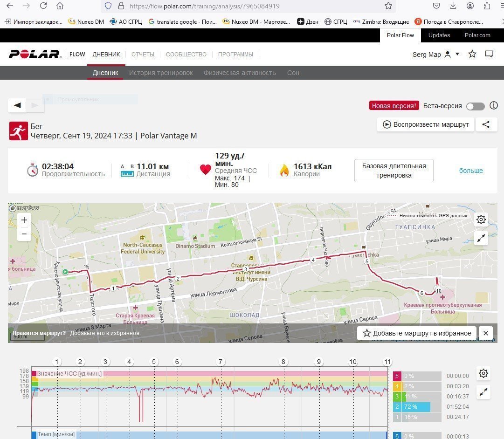Toggle the Бета-версия switch
504x439 pixels.
pos(476,106)
